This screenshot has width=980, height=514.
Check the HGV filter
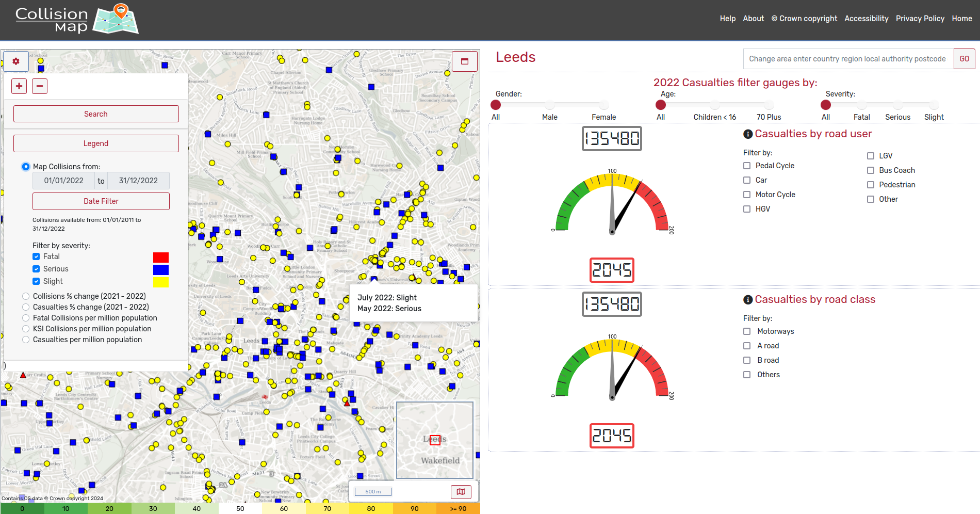click(747, 209)
